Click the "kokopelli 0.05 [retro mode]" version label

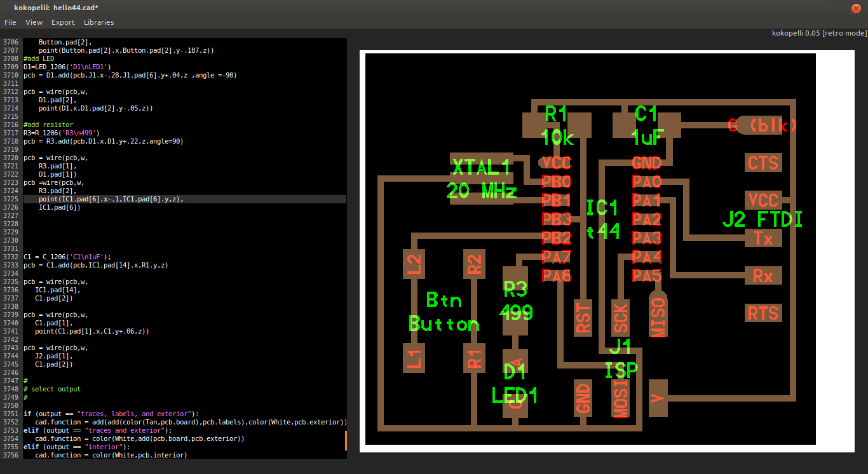(x=819, y=33)
